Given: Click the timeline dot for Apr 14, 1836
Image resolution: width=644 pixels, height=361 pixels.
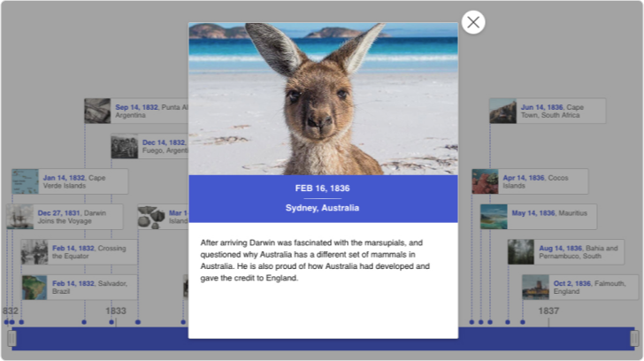Looking at the screenshot, I should pos(471,322).
